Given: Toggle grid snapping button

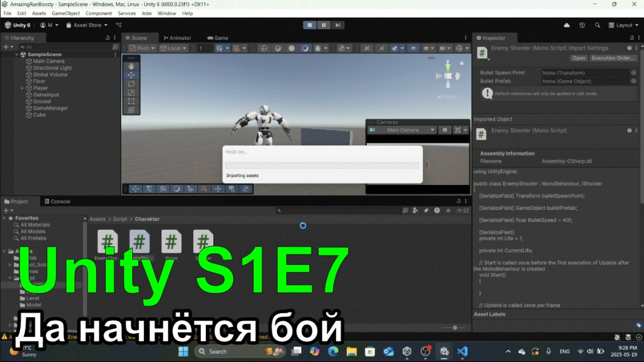Looking at the screenshot, I should pos(236,48).
